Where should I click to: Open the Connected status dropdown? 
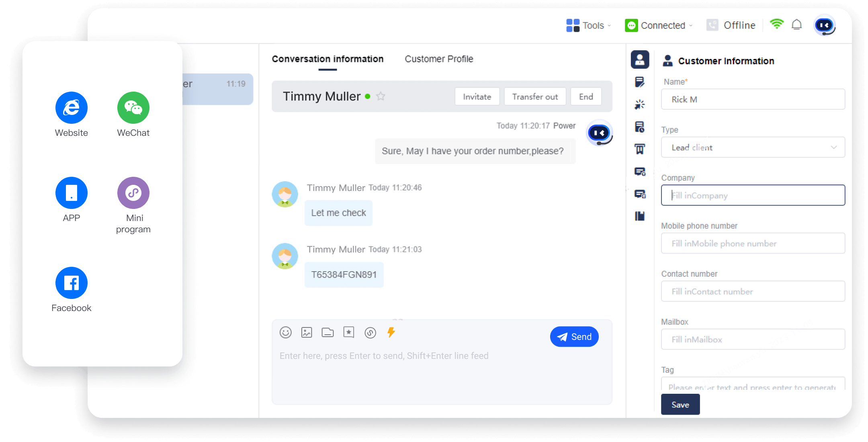[x=658, y=25]
